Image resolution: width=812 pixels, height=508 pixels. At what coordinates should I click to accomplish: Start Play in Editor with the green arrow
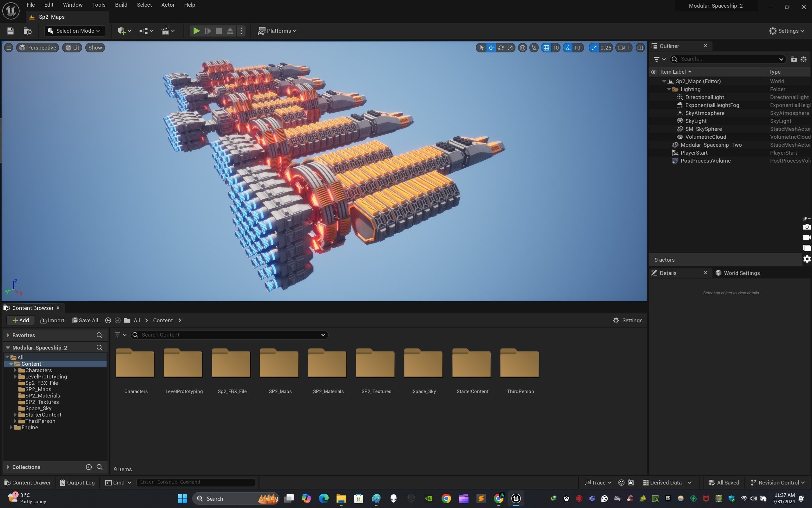(196, 31)
